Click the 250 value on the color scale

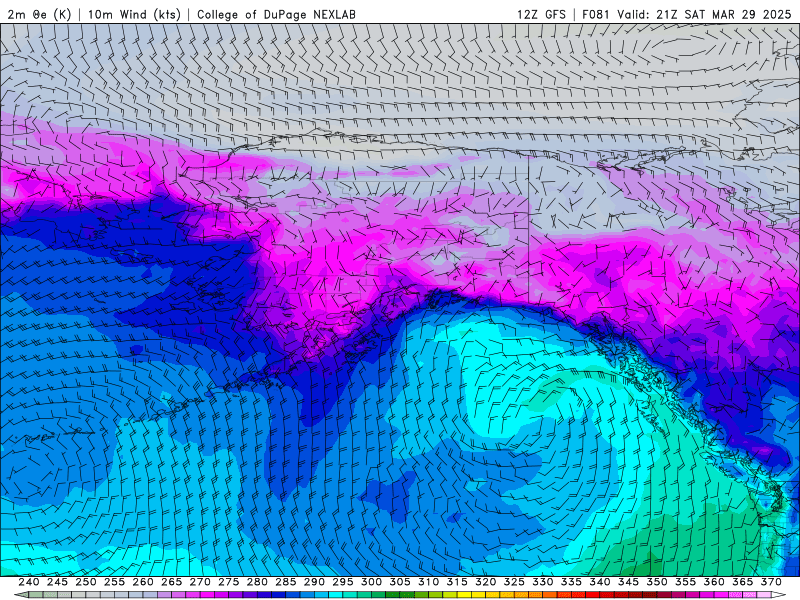pyautogui.click(x=86, y=582)
